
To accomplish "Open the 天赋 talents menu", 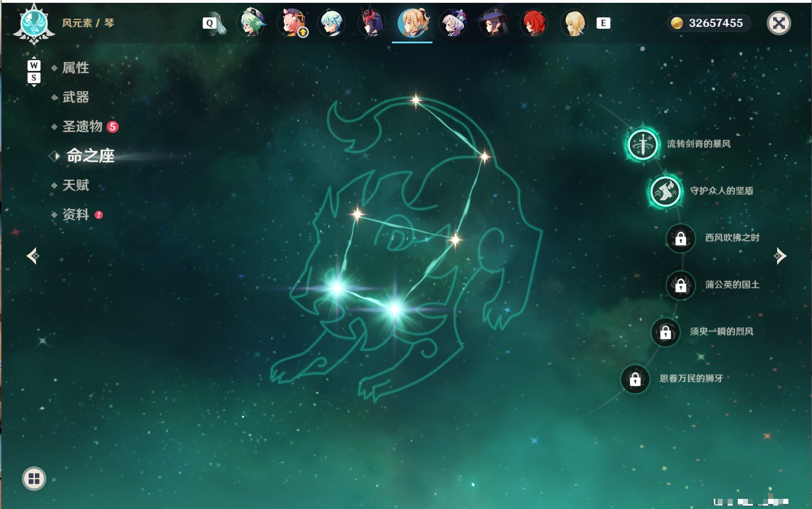I will (75, 185).
